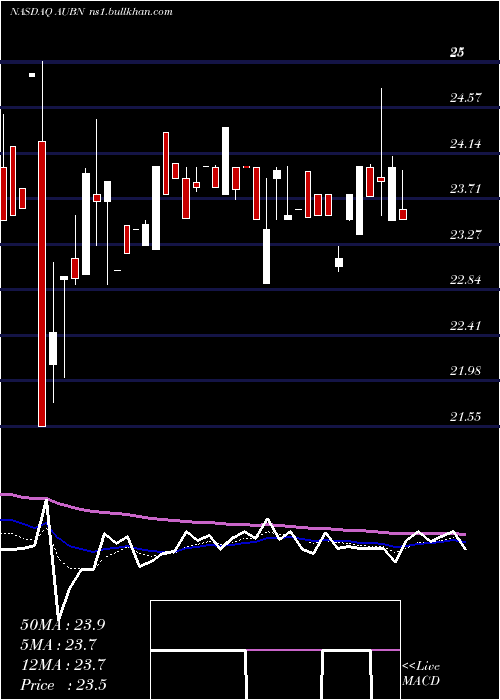Viewport: 500px width, 700px height.
Task: Click the price label 22.41
Action: click(x=466, y=326)
